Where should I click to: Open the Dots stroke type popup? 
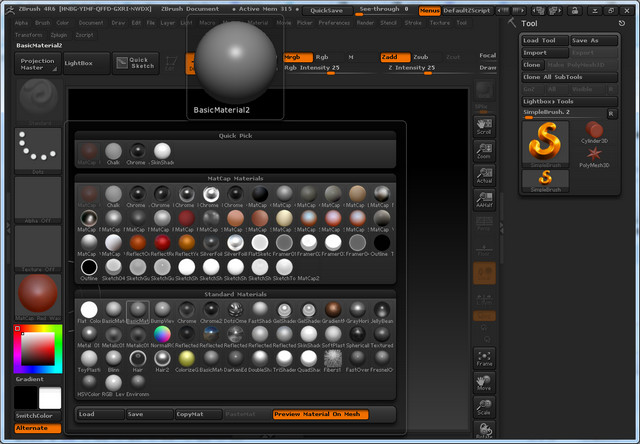38,151
